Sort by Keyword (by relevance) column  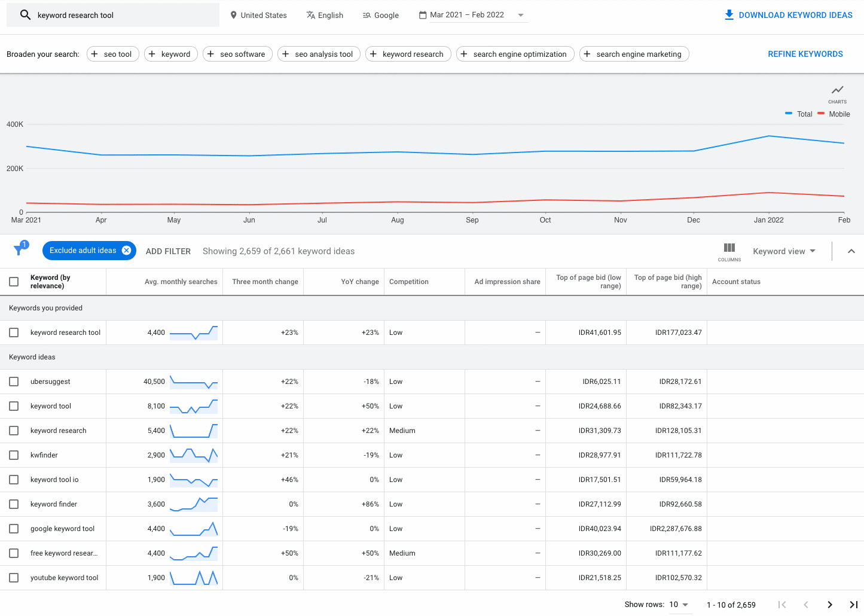coord(51,282)
